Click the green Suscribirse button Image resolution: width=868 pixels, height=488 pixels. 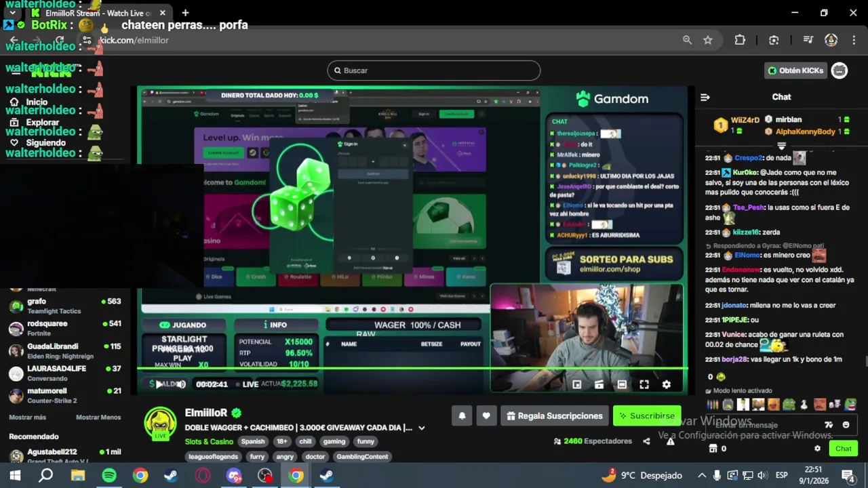point(647,416)
